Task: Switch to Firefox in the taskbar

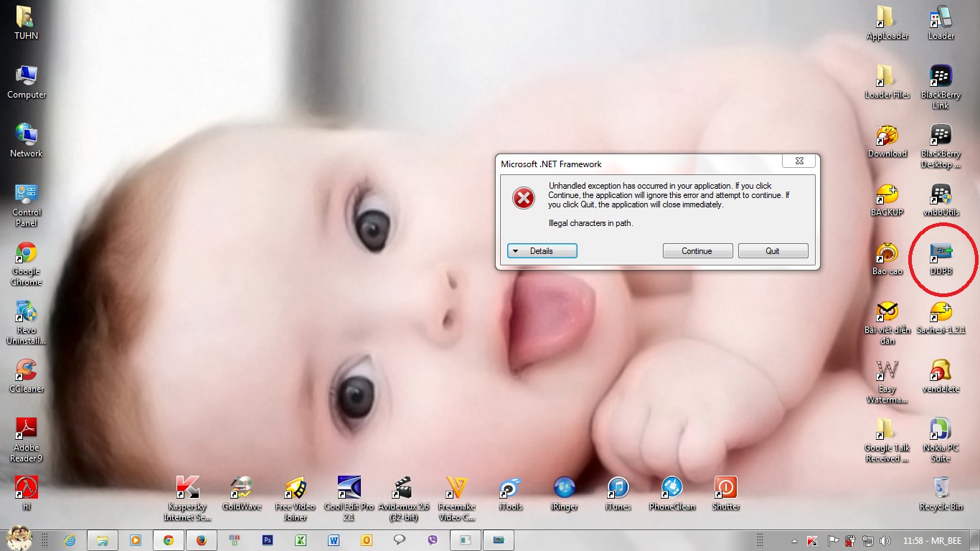Action: tap(201, 540)
